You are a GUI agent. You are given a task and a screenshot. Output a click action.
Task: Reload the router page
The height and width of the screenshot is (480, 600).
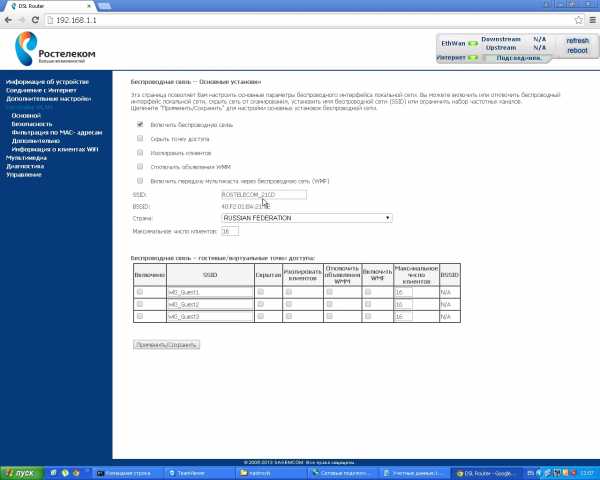[35, 20]
